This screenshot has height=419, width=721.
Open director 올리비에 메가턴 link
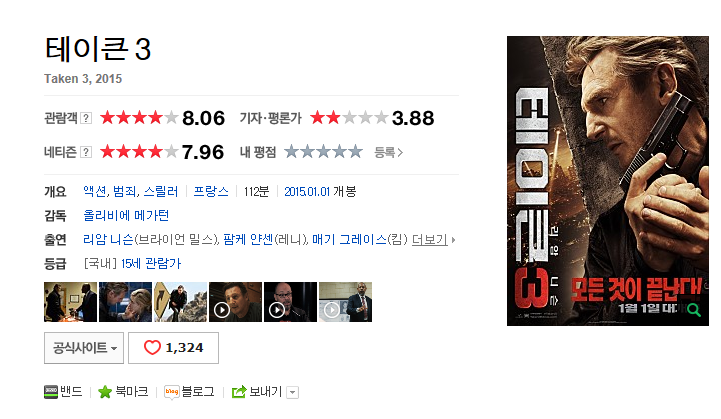pos(126,215)
